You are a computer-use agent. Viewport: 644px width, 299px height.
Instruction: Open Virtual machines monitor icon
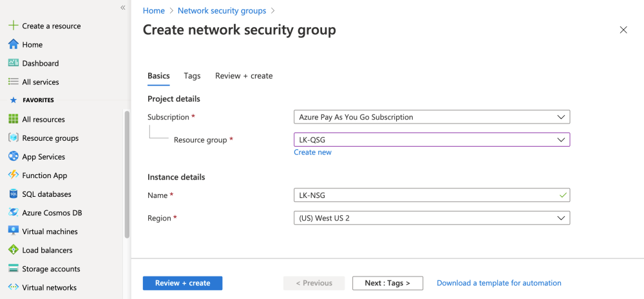tap(13, 231)
